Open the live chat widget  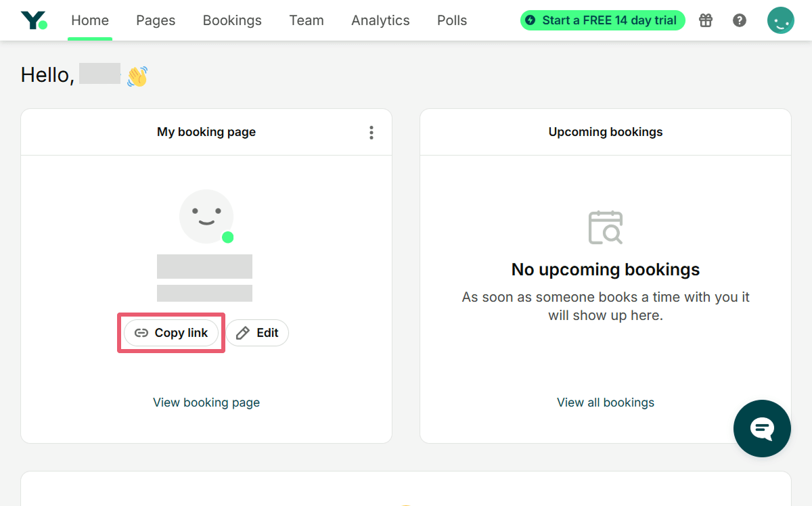762,428
